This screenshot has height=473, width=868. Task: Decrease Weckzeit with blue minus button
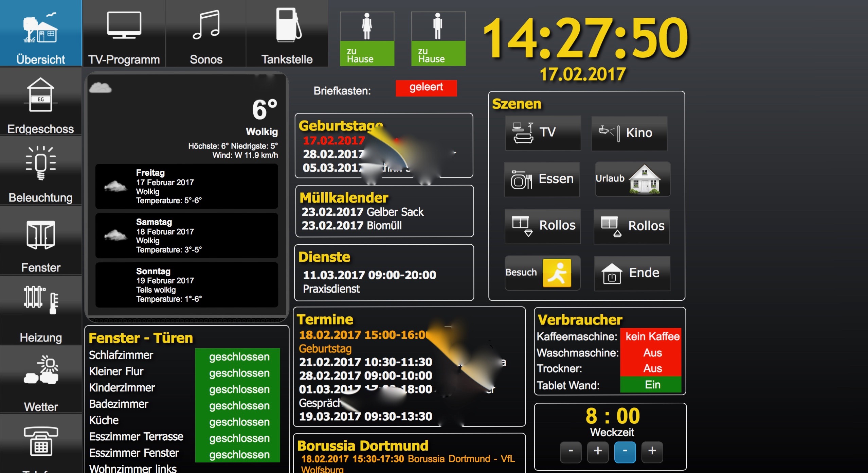point(625,452)
